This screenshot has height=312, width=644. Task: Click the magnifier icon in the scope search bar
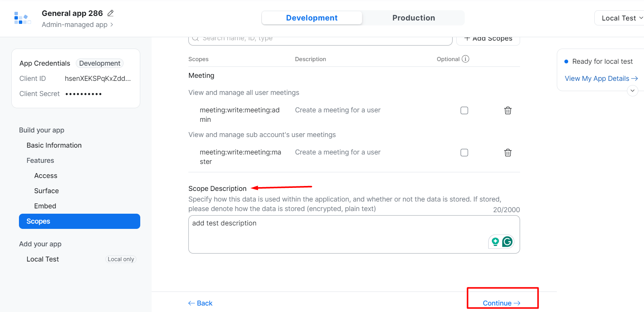195,38
